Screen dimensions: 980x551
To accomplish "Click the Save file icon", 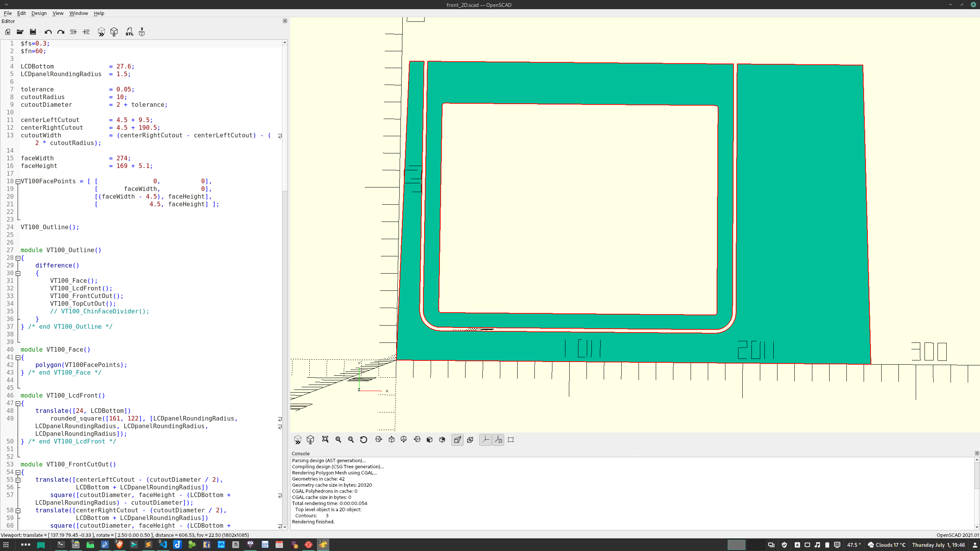I will click(33, 32).
